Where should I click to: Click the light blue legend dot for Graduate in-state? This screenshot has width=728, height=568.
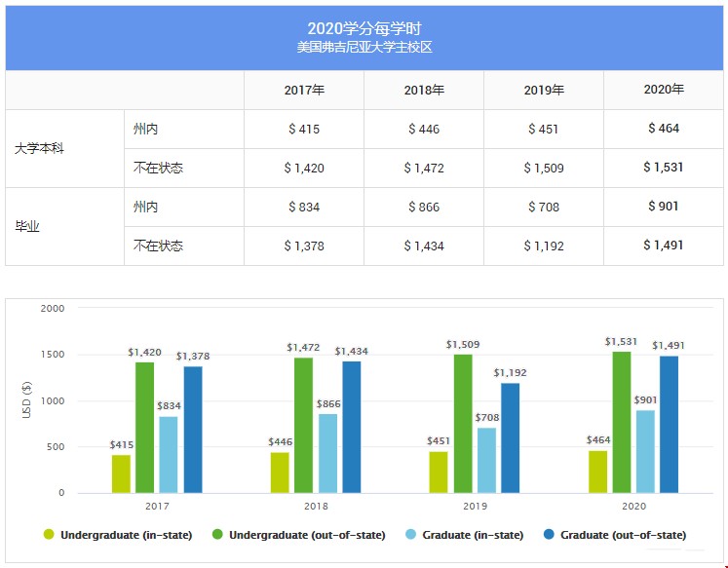tap(410, 534)
